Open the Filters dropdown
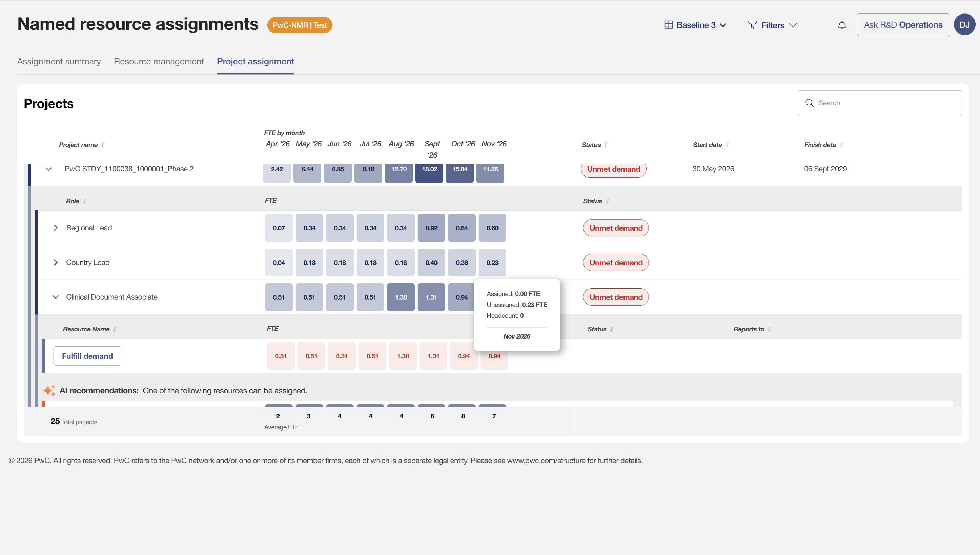 773,25
